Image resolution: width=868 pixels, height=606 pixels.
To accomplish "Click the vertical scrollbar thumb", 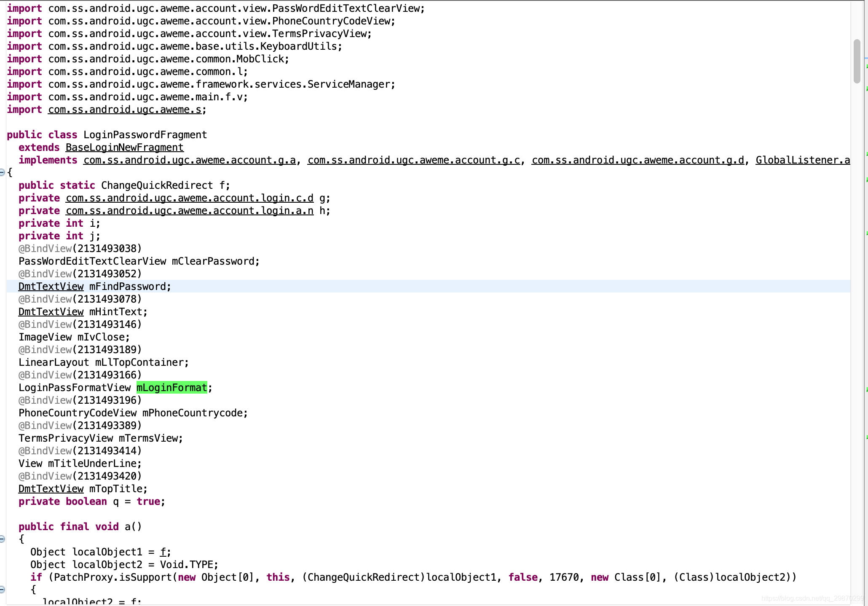I will 857,61.
